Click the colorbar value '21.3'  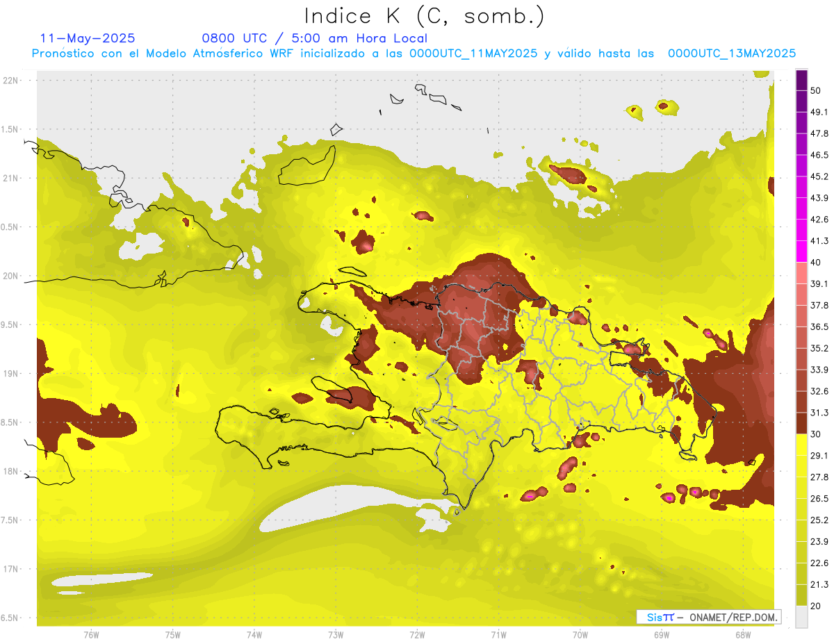pyautogui.click(x=819, y=585)
